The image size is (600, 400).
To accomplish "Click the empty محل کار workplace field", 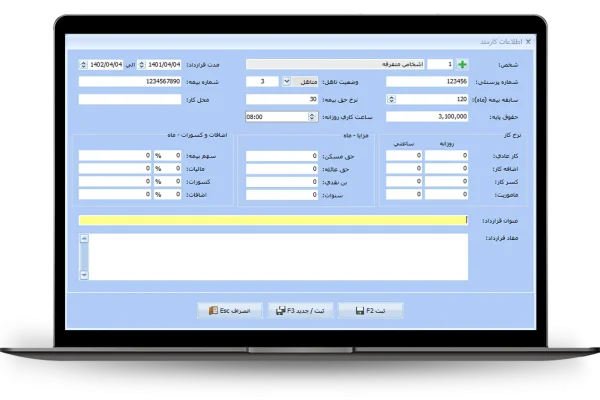I will point(130,99).
